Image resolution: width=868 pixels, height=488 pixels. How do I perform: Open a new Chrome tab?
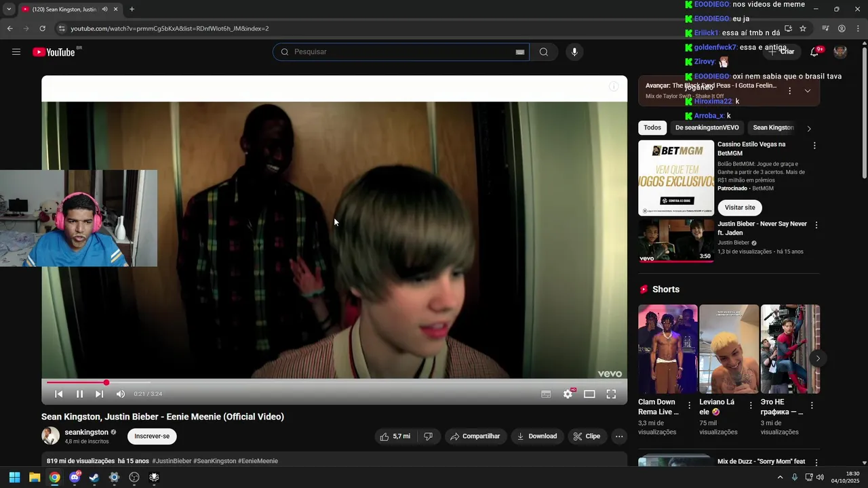132,9
